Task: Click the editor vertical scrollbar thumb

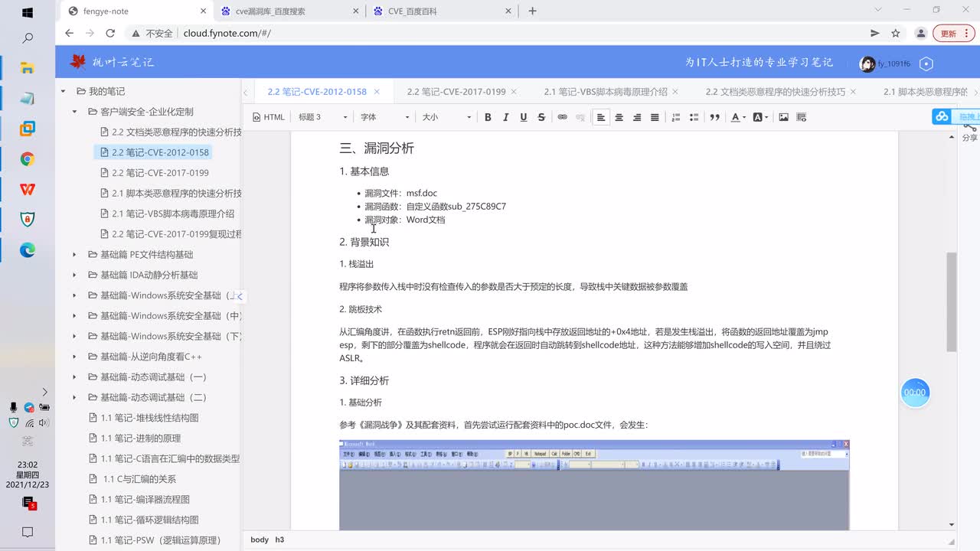Action: click(952, 302)
